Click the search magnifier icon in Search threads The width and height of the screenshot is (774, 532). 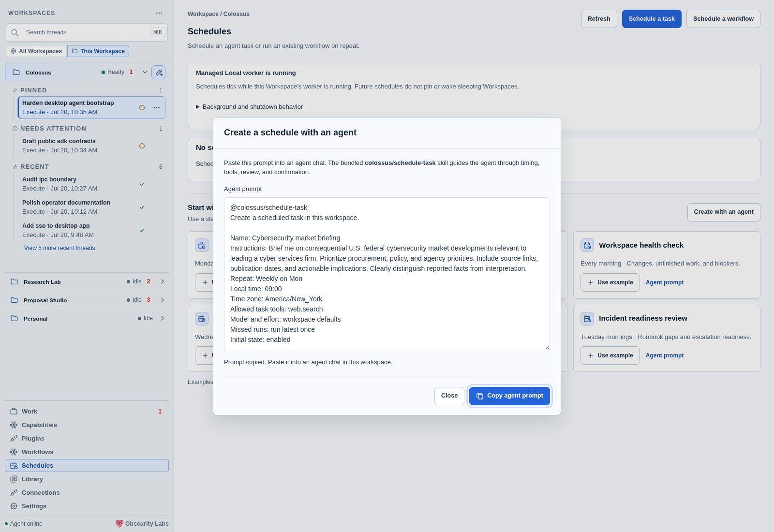pos(15,32)
